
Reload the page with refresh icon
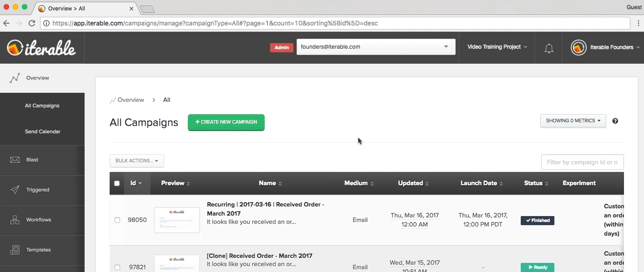point(32,23)
